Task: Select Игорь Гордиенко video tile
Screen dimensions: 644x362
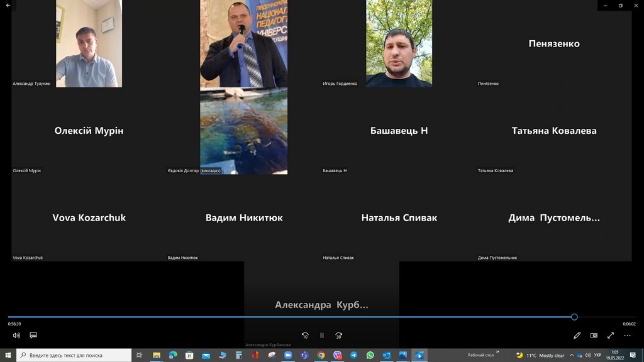Action: pos(399,43)
